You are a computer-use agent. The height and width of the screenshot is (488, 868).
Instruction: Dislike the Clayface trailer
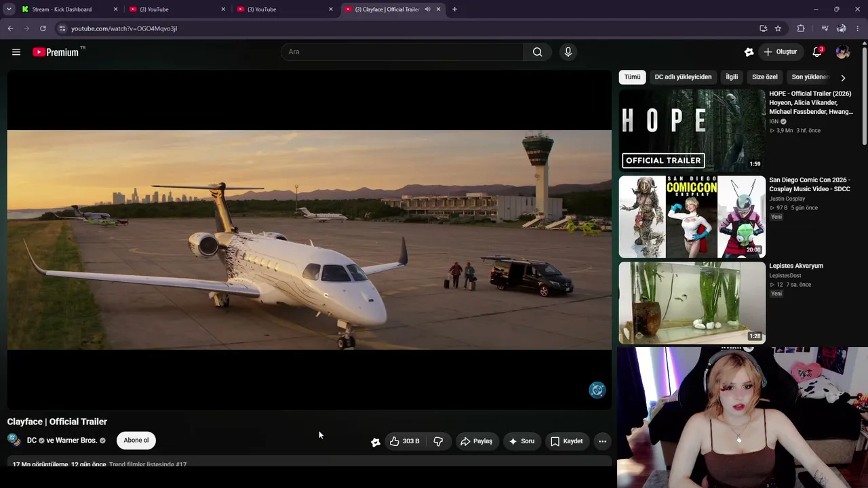(x=438, y=441)
